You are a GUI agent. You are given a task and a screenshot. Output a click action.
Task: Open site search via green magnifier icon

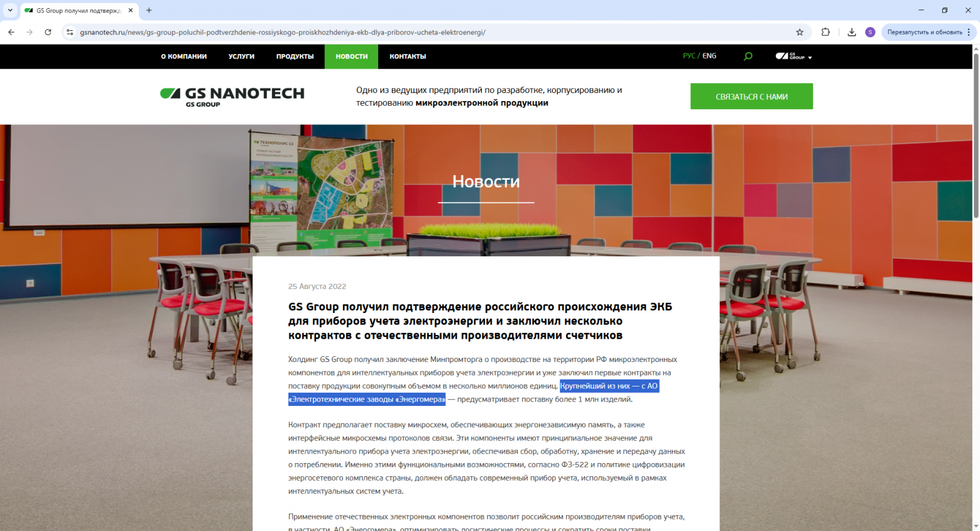click(x=748, y=56)
